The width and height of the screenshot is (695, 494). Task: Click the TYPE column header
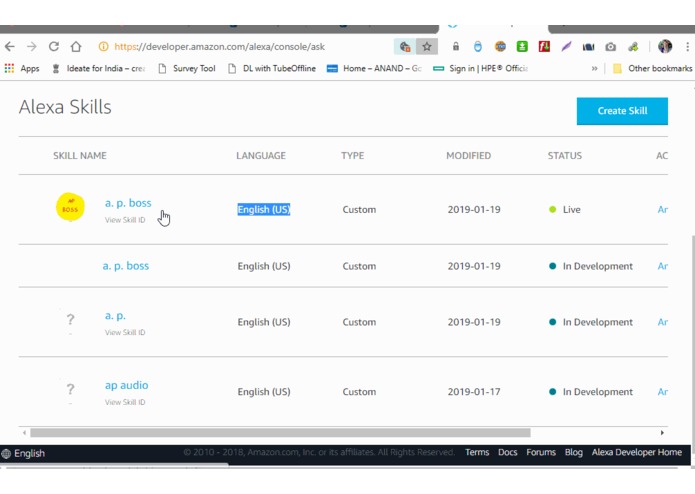352,156
